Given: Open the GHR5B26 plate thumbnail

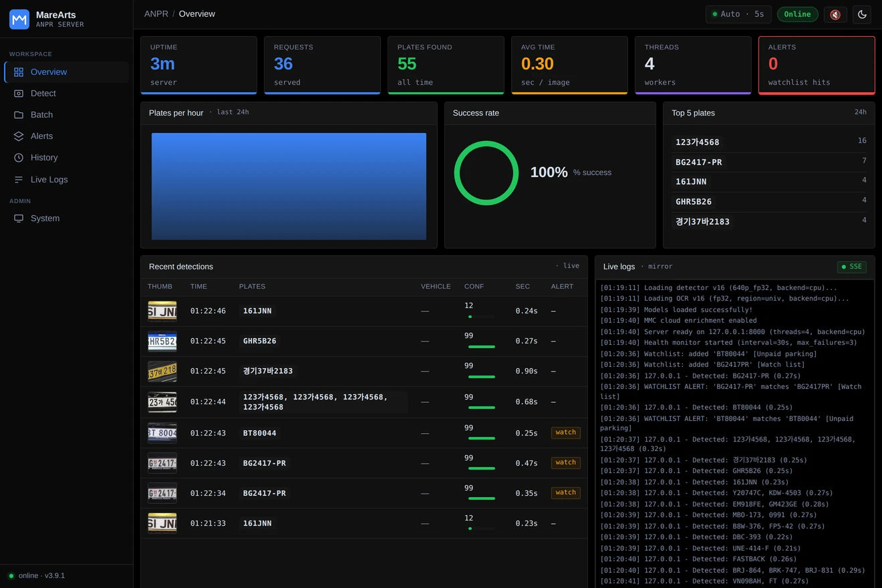Looking at the screenshot, I should click(162, 341).
